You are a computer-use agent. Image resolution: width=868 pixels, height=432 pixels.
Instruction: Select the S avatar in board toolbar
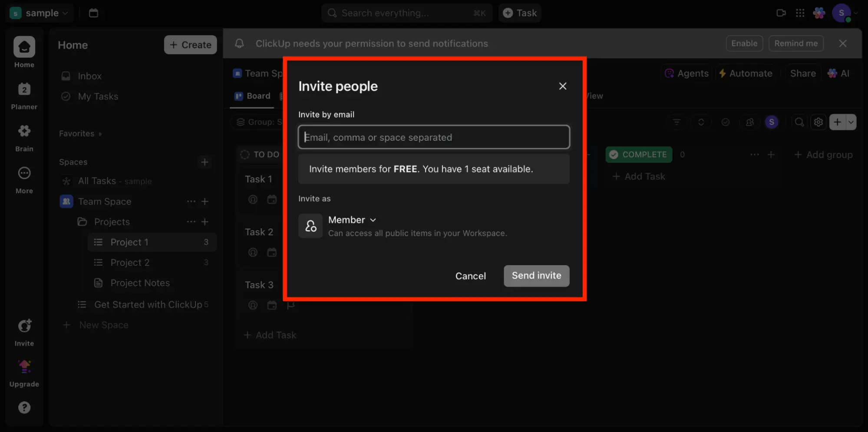(772, 122)
